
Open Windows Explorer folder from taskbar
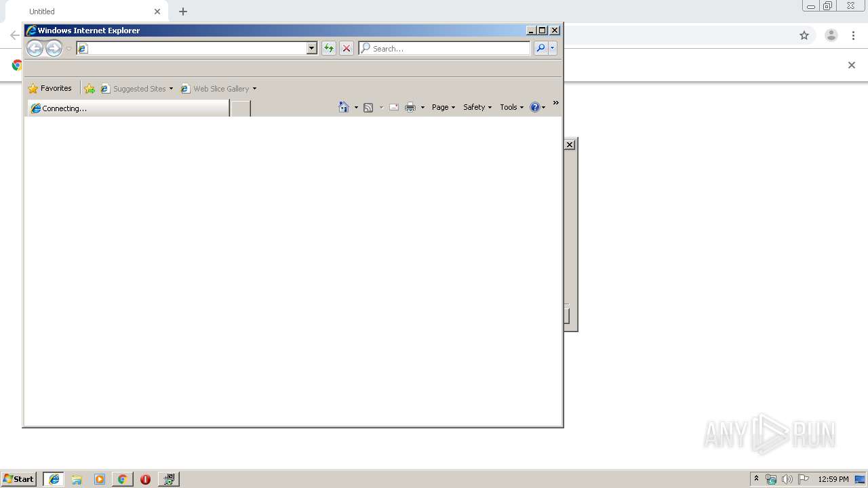click(x=77, y=479)
